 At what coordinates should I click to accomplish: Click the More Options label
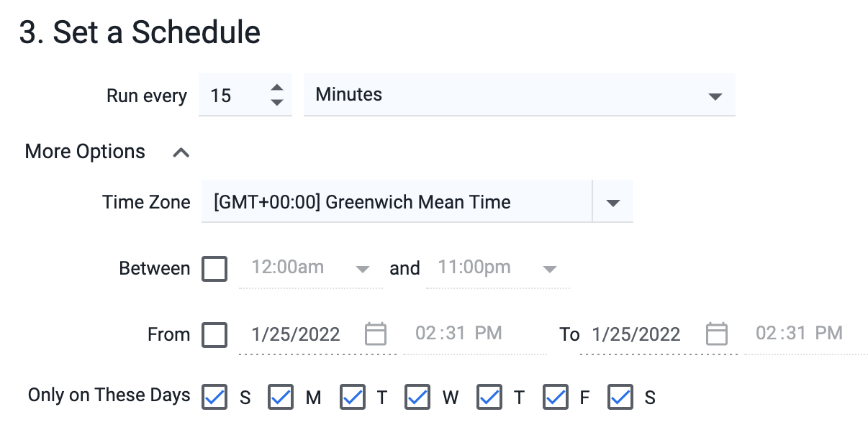(x=85, y=152)
